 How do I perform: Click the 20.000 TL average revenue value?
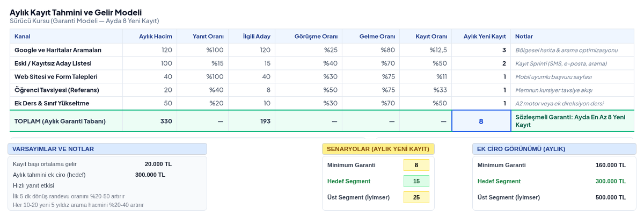(x=158, y=164)
